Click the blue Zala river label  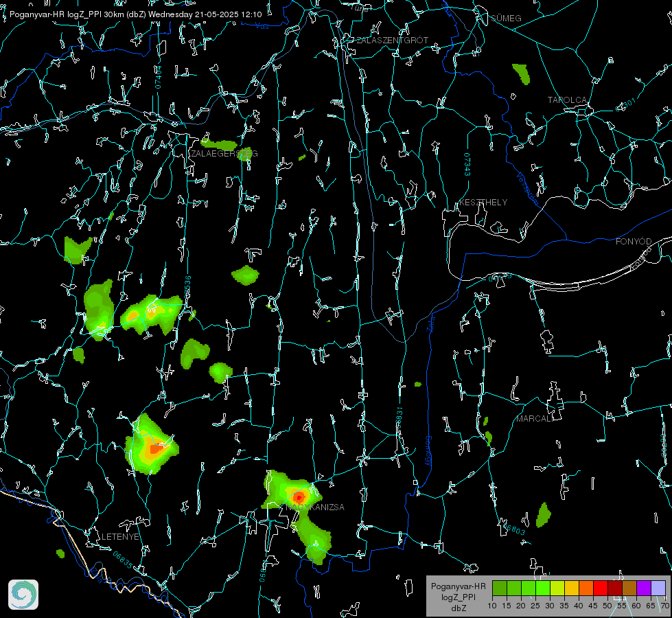(x=430, y=323)
